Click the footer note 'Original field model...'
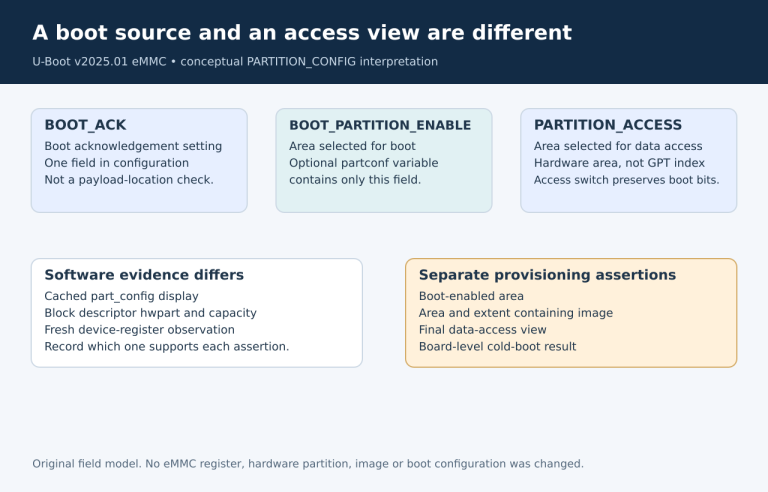 (308, 464)
